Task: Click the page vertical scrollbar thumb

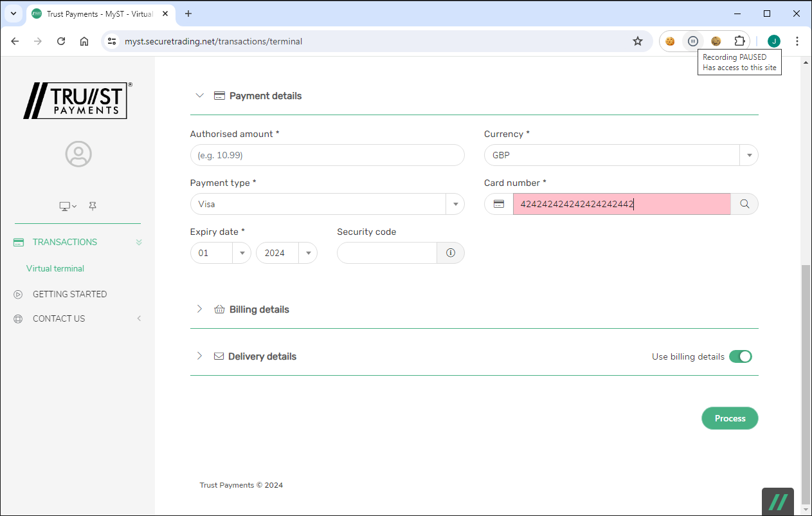Action: tap(806, 386)
